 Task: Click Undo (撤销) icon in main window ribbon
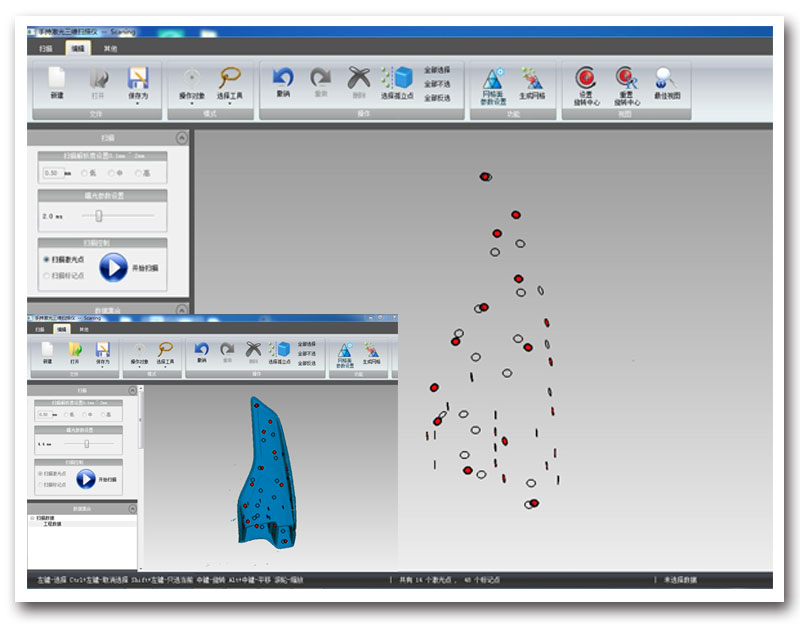(x=283, y=80)
